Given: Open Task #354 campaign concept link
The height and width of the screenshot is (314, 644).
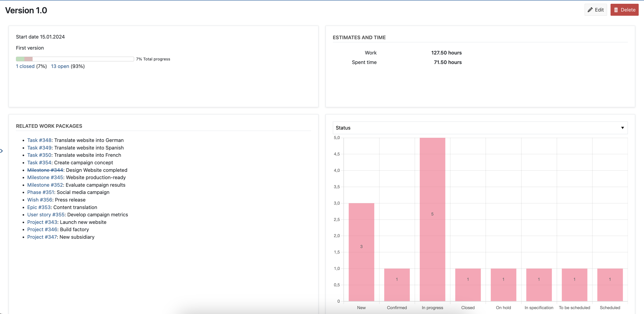Looking at the screenshot, I should click(39, 163).
